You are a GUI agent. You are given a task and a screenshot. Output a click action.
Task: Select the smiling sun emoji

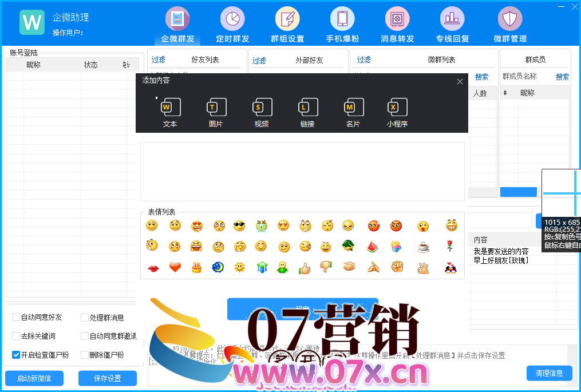(x=240, y=267)
